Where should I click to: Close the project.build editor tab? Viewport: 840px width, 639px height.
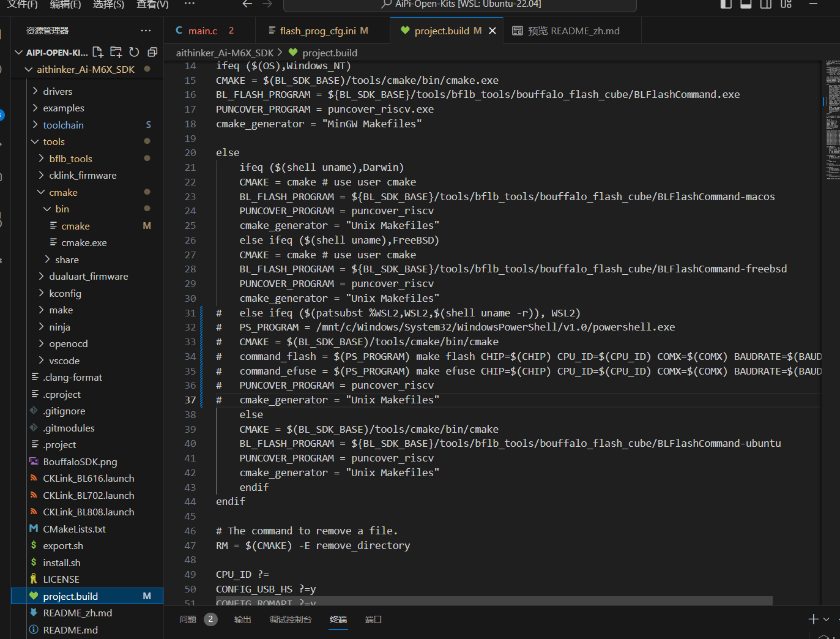(x=492, y=31)
